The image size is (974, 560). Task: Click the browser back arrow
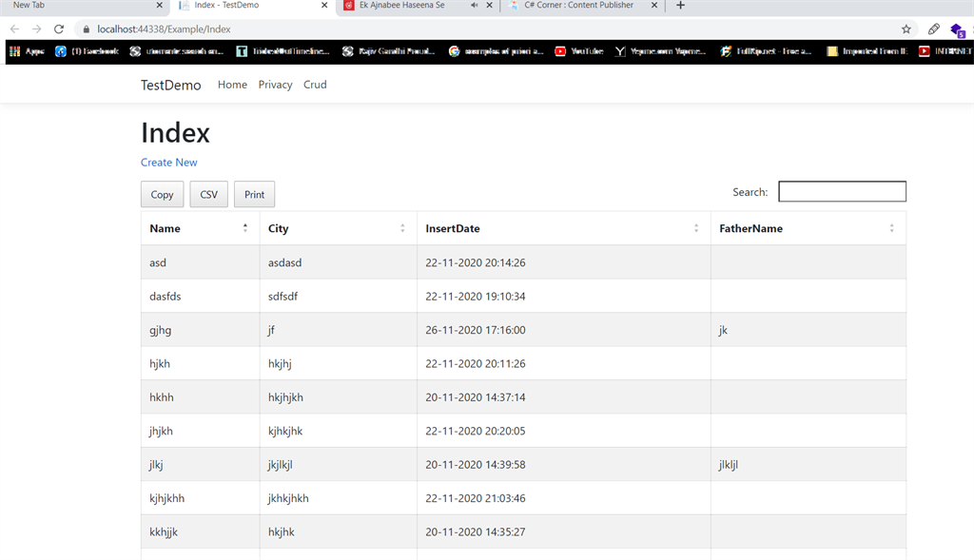[14, 29]
